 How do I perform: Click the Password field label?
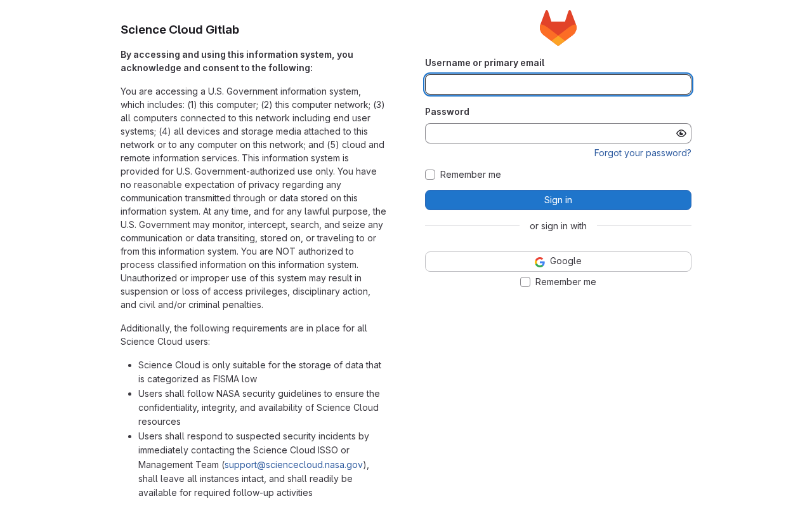(x=447, y=112)
